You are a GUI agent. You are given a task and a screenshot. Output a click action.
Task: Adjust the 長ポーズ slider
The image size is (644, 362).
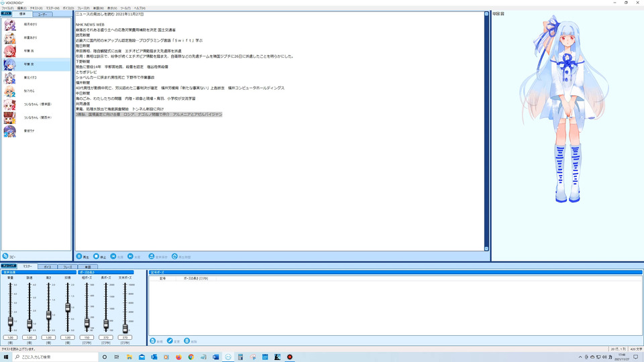click(x=106, y=324)
